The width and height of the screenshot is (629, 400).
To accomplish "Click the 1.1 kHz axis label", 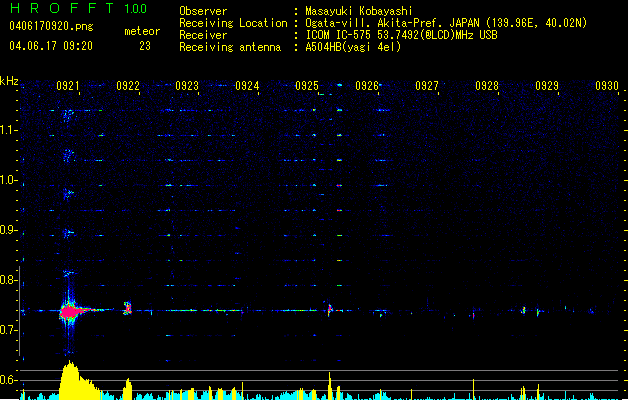I will (9, 130).
